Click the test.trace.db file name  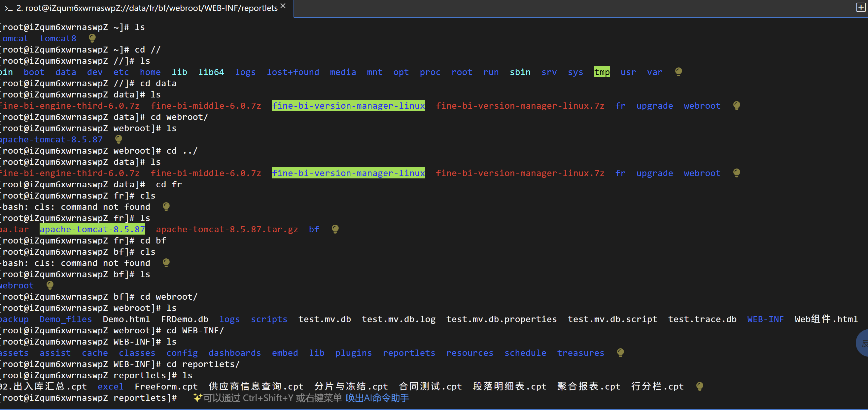(x=702, y=319)
